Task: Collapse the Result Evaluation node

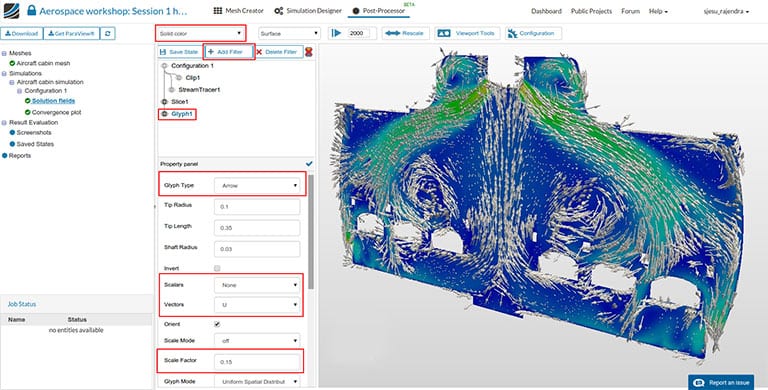Action: coord(4,122)
